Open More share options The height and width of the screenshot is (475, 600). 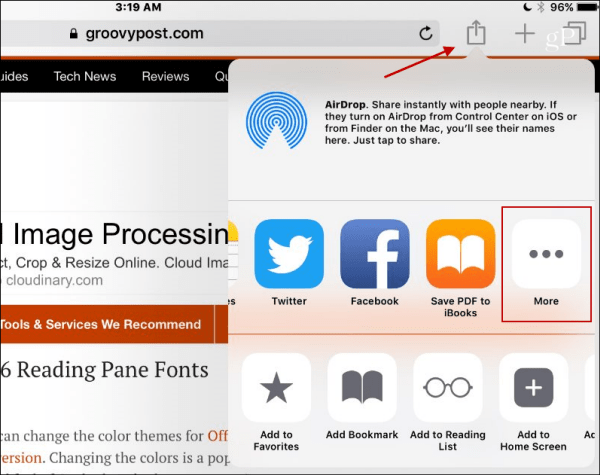click(x=546, y=254)
